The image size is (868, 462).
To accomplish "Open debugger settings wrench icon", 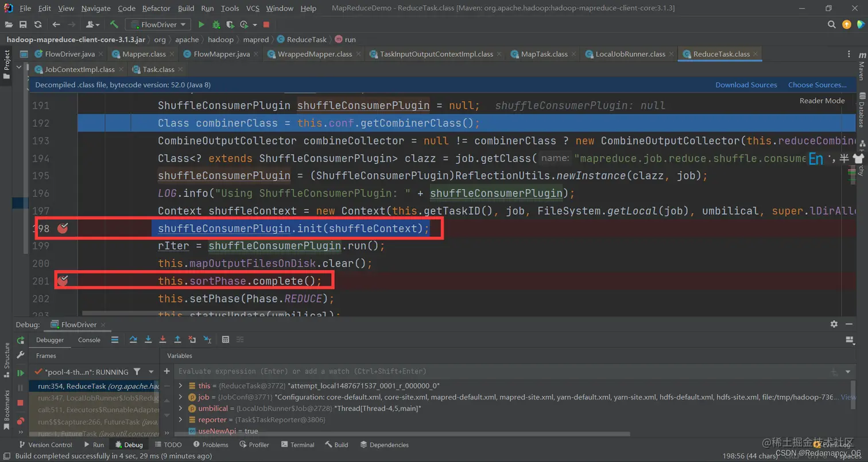I will click(x=21, y=355).
